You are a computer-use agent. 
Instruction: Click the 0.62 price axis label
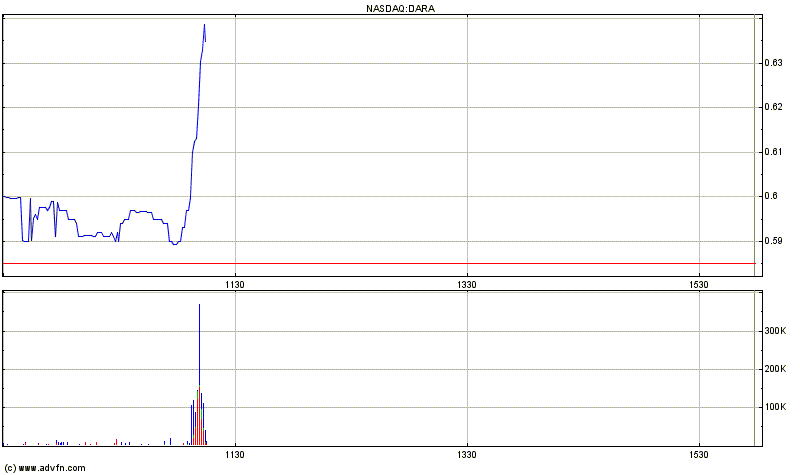point(772,107)
